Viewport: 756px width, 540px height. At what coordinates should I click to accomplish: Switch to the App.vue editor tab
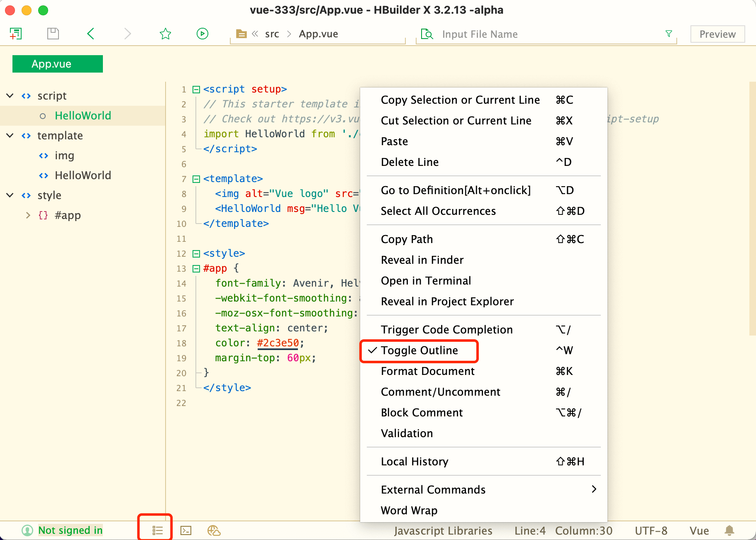58,64
